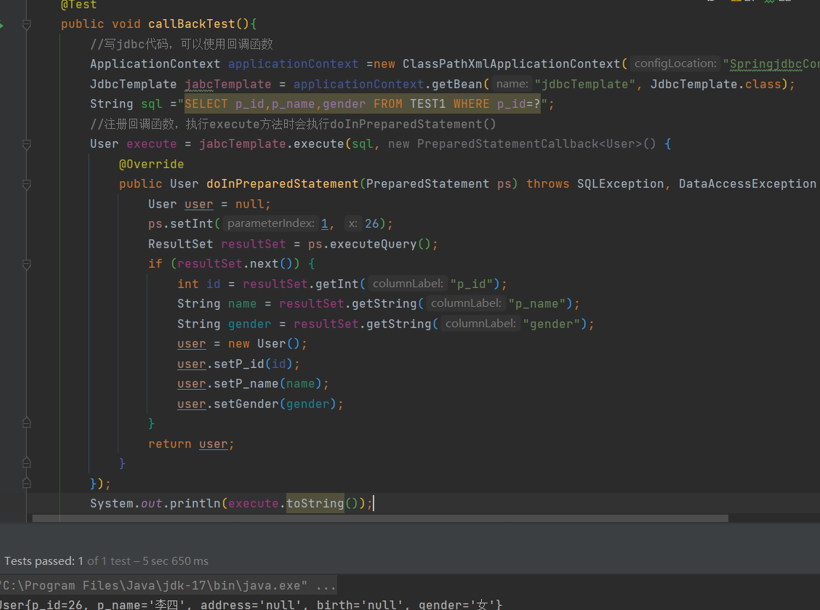This screenshot has height=610, width=820.
Task: Click the PreparedStatementCallback<User> class name
Action: 529,144
